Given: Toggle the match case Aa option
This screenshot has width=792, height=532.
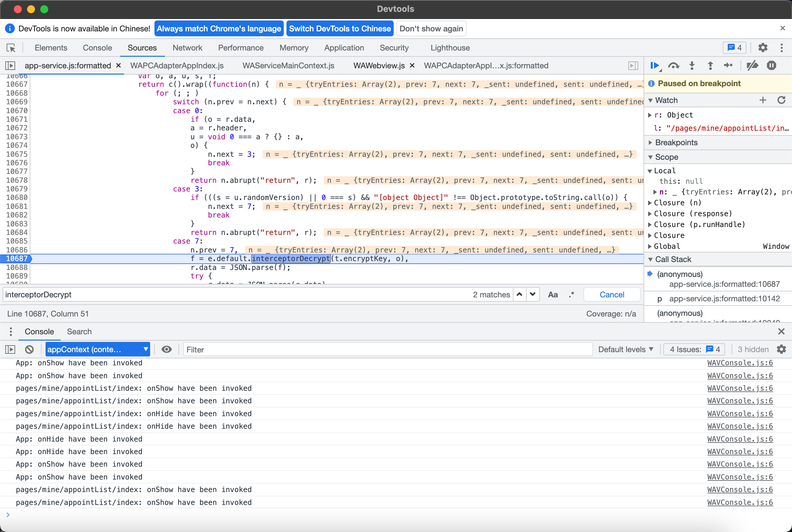Looking at the screenshot, I should pyautogui.click(x=553, y=294).
